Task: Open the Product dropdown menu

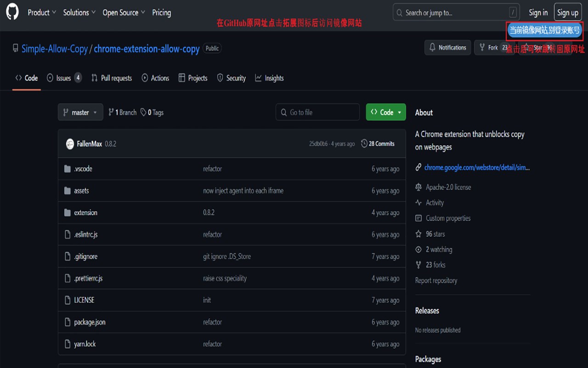Action: [42, 12]
